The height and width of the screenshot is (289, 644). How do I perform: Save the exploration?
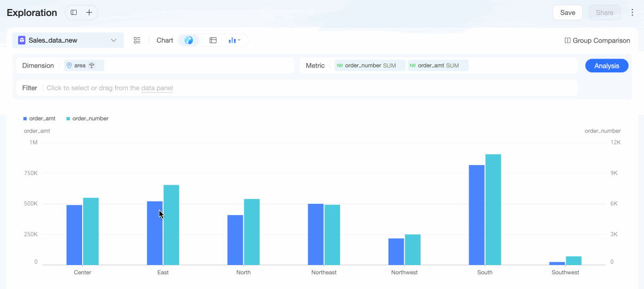(568, 12)
